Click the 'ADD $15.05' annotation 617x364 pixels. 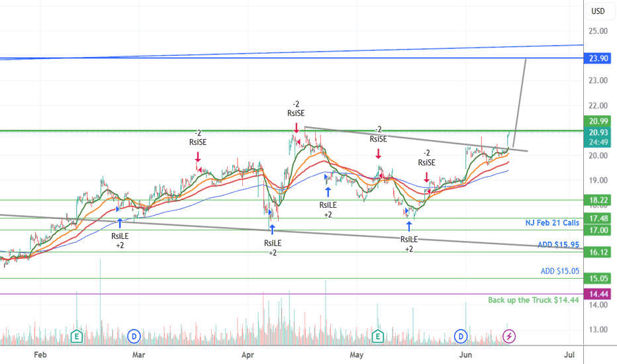(x=559, y=271)
